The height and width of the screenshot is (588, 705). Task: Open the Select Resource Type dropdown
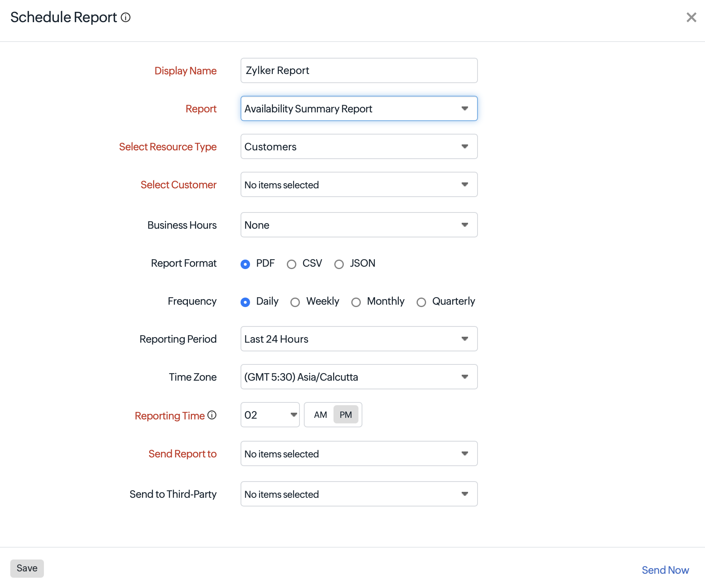pyautogui.click(x=359, y=146)
